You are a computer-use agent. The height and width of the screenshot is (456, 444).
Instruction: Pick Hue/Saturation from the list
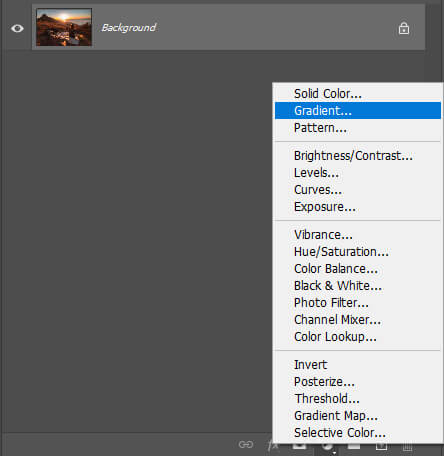(341, 252)
